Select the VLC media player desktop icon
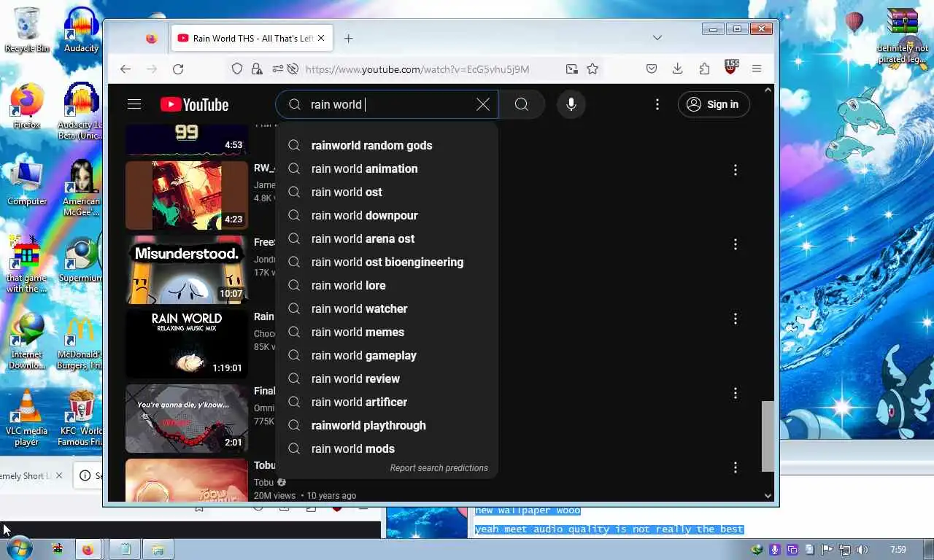 click(27, 418)
